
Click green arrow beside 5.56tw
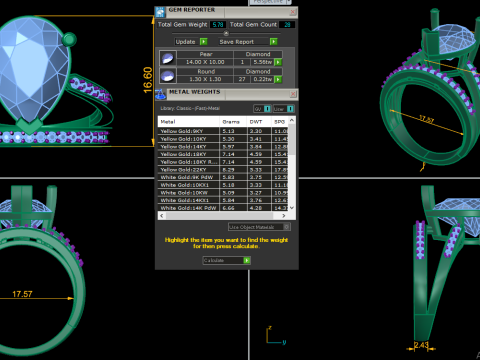[x=278, y=62]
